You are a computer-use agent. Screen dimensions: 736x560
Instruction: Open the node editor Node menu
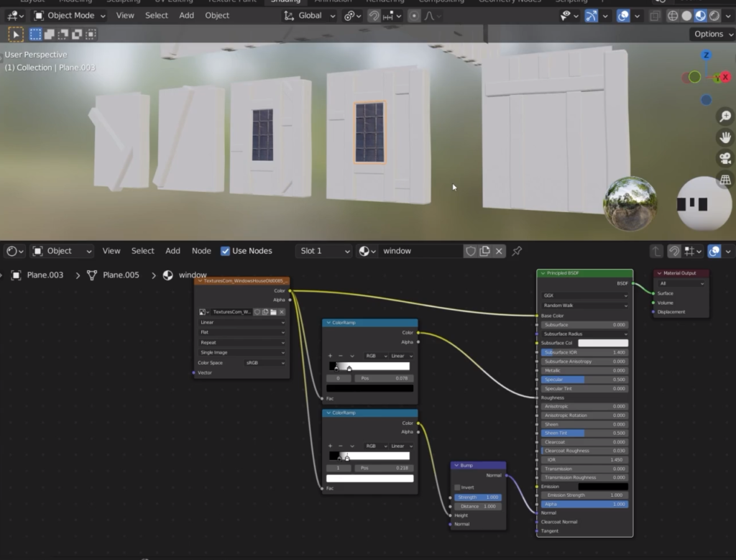click(201, 251)
